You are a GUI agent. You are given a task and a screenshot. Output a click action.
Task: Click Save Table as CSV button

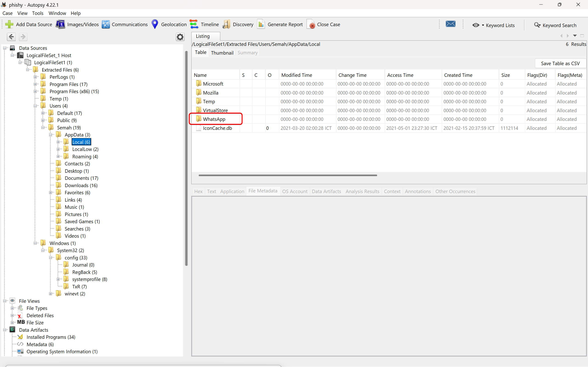click(x=560, y=63)
